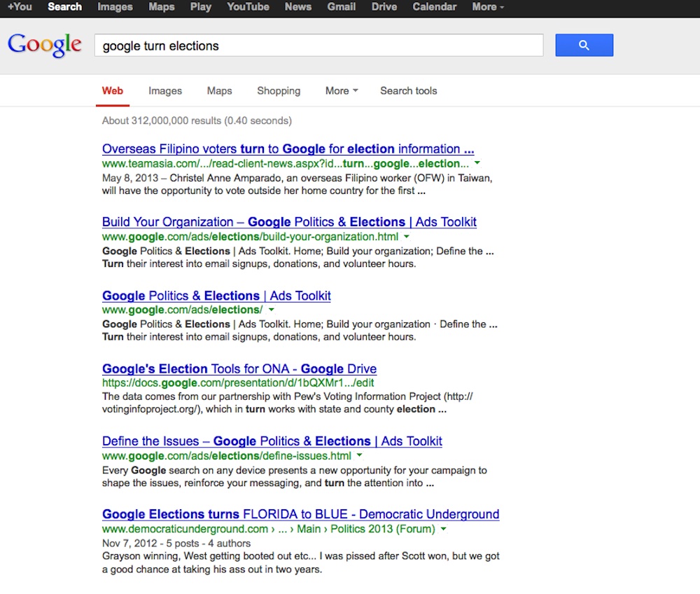Click the Google logo
The height and width of the screenshot is (594, 700).
tap(45, 46)
